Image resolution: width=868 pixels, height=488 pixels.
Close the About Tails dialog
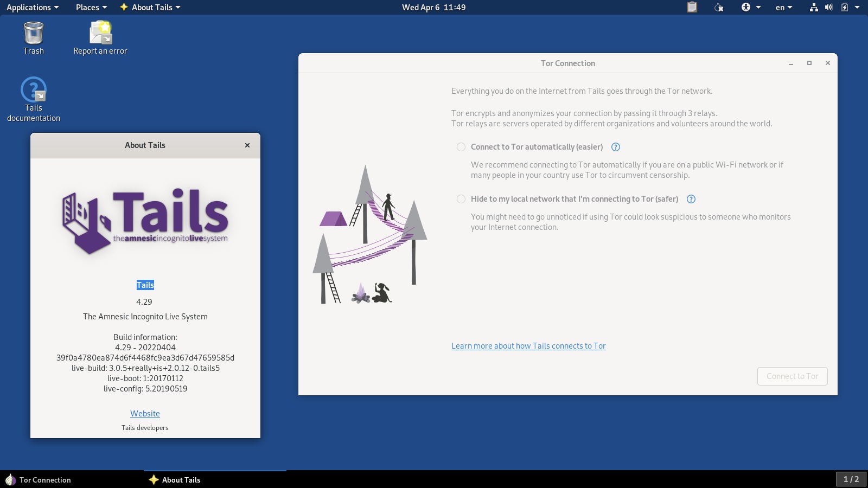click(247, 145)
